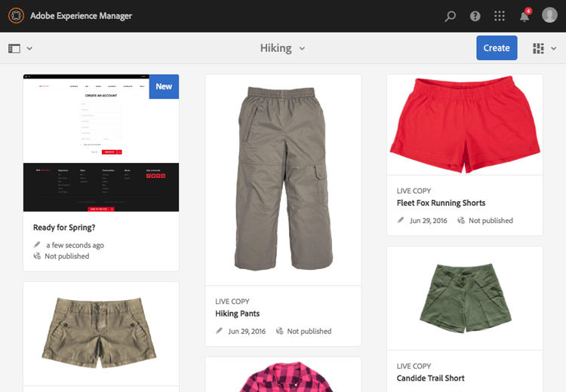Click the Adobe Experience Manager logo icon
566x392 pixels.
coord(17,16)
